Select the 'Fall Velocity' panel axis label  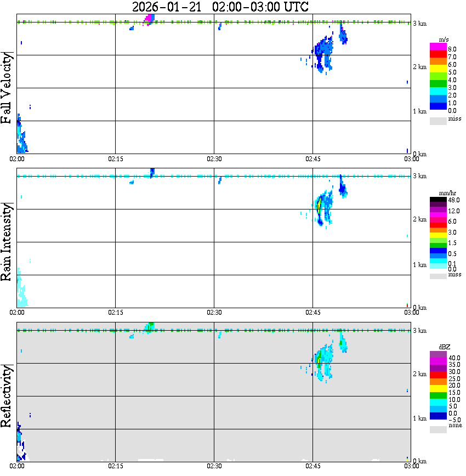6,88
